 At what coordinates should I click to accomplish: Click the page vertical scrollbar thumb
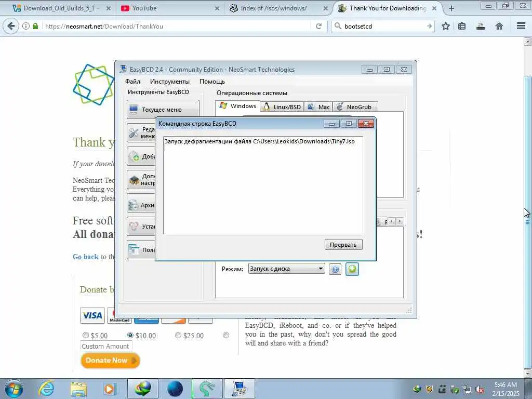[527, 222]
